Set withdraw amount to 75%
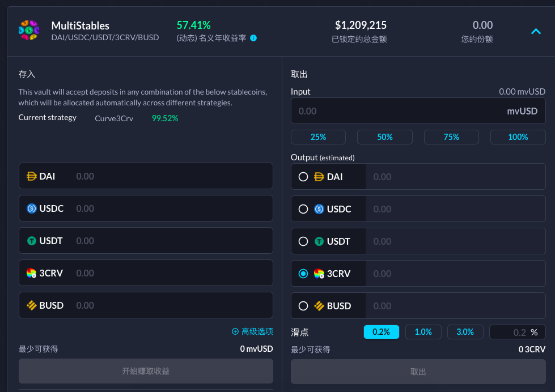The width and height of the screenshot is (555, 392). (451, 137)
